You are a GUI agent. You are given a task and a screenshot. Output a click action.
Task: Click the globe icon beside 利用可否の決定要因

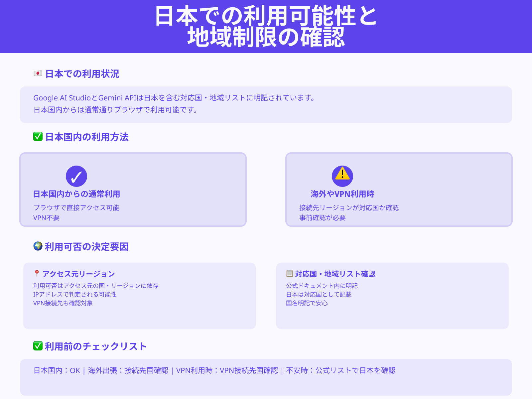pos(38,247)
